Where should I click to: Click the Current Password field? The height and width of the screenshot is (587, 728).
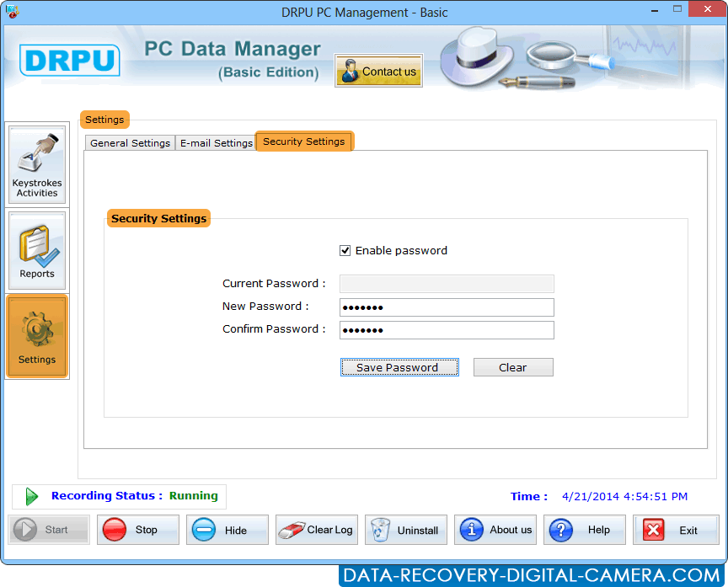447,284
